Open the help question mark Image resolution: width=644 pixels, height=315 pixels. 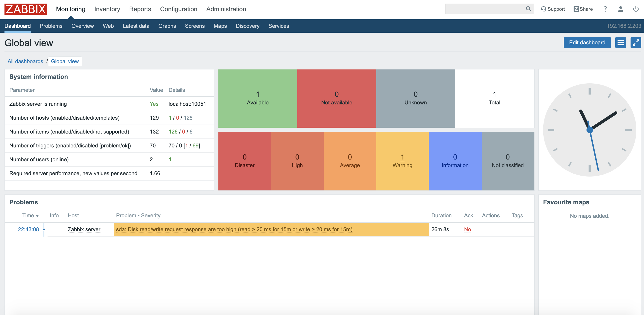point(605,9)
